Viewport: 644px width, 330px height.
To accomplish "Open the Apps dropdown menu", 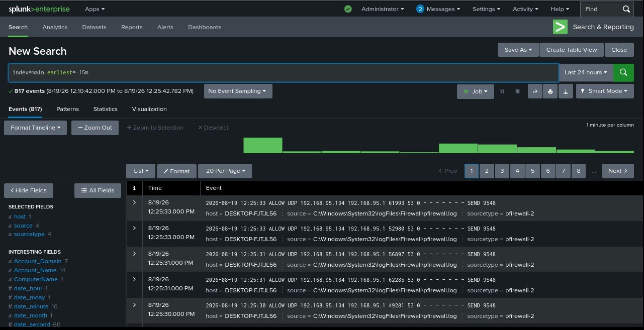I will click(x=95, y=9).
